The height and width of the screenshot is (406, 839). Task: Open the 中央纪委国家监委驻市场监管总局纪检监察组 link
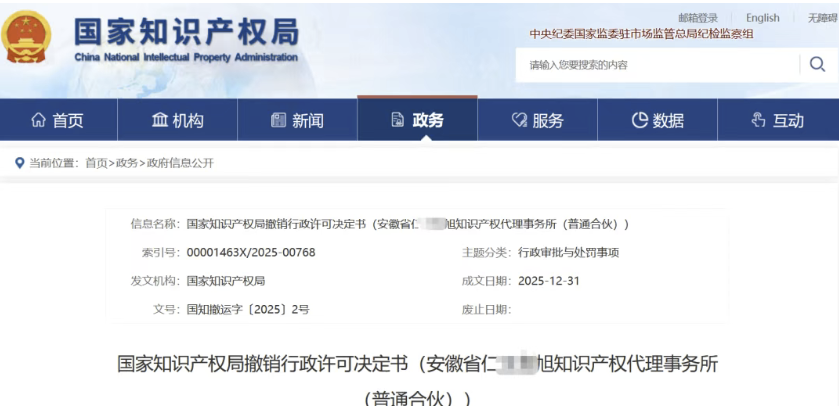click(x=641, y=34)
